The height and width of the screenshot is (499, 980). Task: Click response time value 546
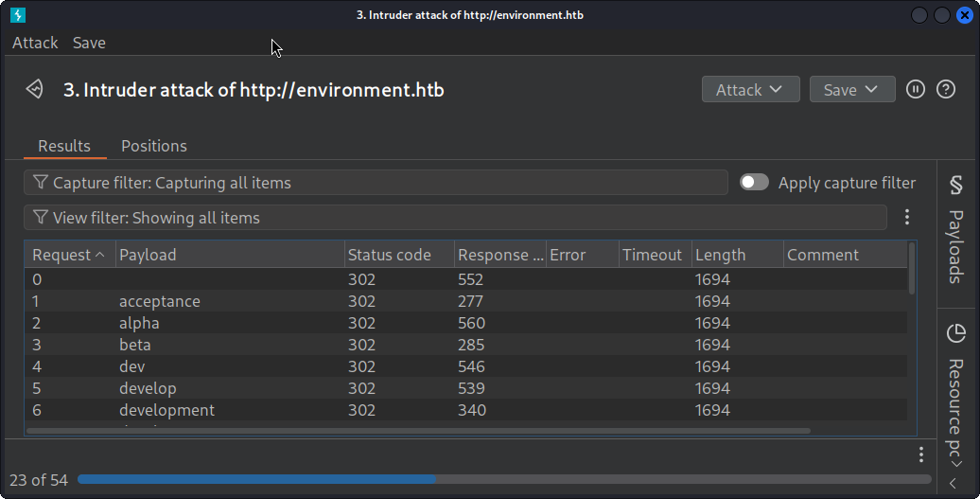pos(471,366)
